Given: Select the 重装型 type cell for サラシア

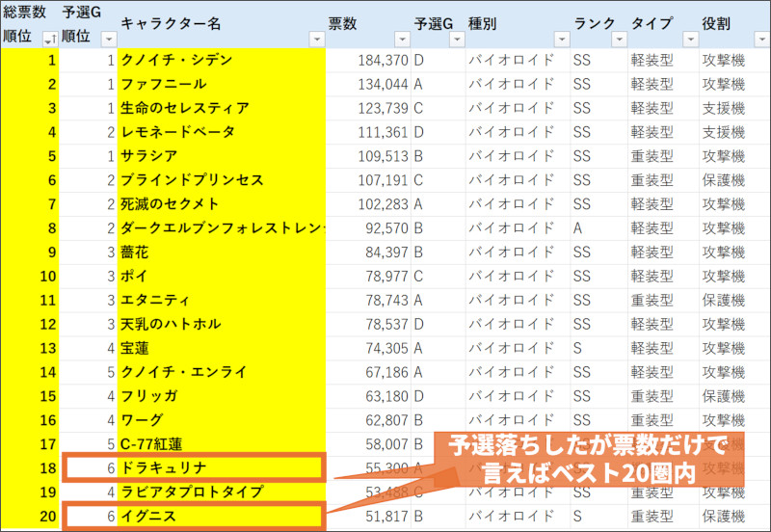Looking at the screenshot, I should pyautogui.click(x=661, y=156).
